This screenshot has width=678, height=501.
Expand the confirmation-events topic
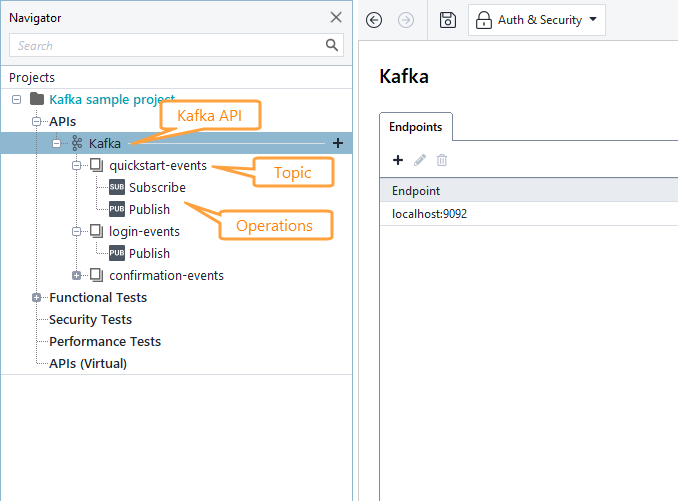click(77, 275)
